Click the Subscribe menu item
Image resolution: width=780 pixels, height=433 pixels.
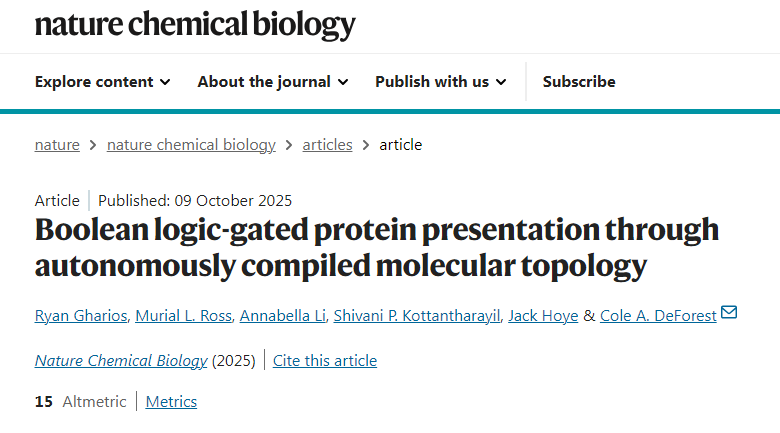click(579, 82)
